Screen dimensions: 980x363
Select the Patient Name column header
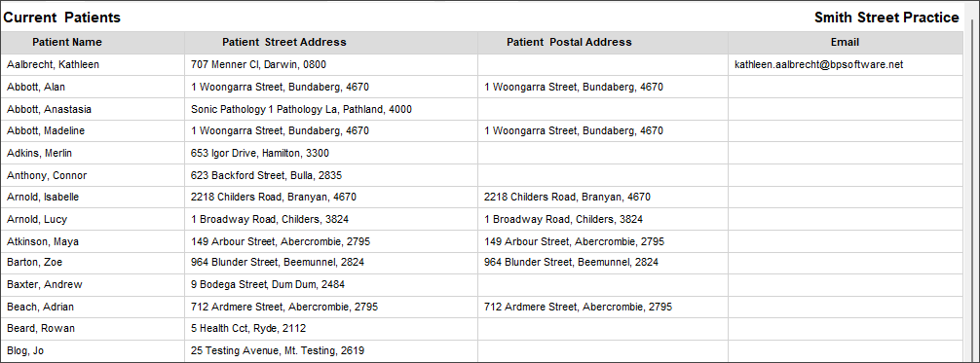67,43
